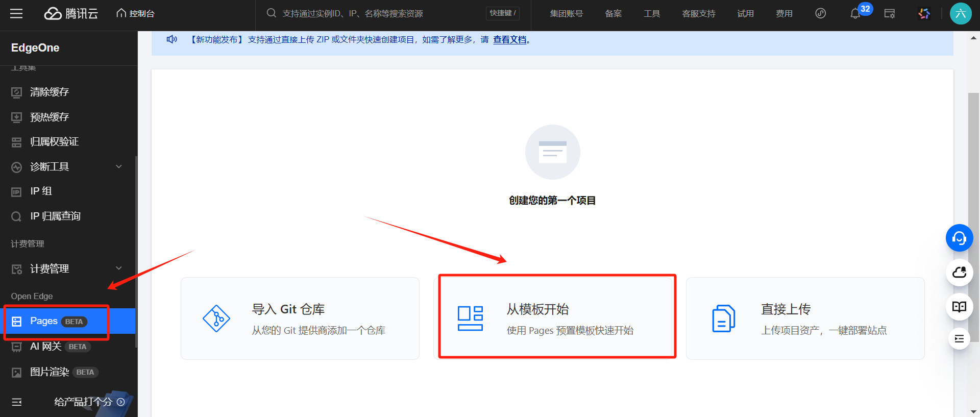
Task: Click the 计费管理 icon
Action: click(x=17, y=269)
